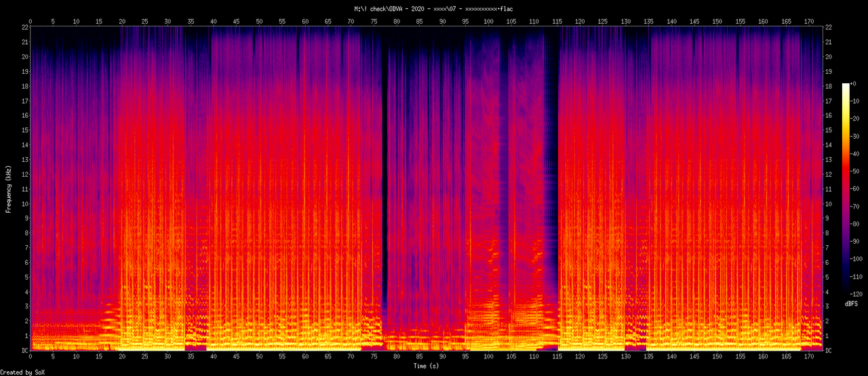The width and height of the screenshot is (868, 376).
Task: Click the spectrogram plot area
Action: point(427,188)
